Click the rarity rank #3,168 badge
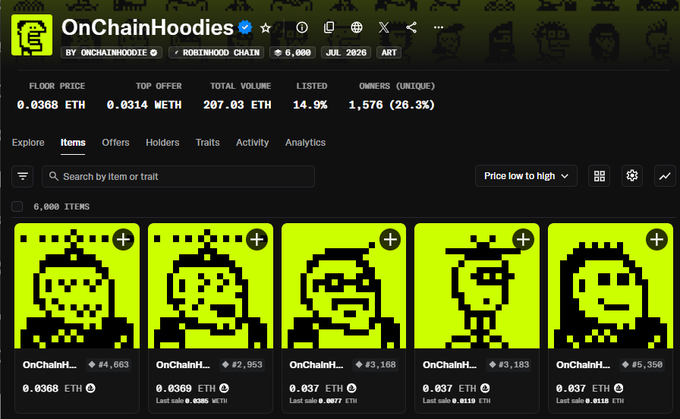Screen dimensions: 680x419 [376, 365]
